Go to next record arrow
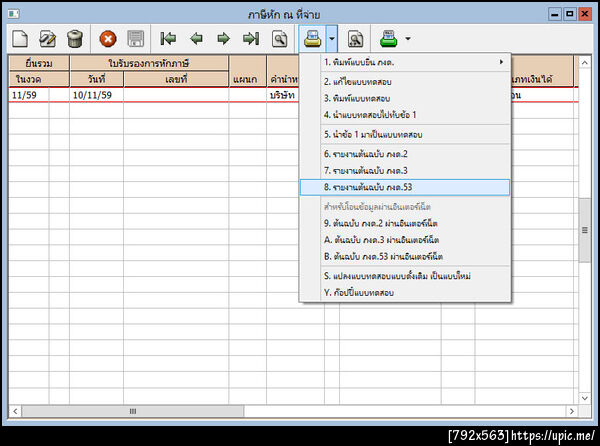This screenshot has height=446, width=600. point(223,39)
